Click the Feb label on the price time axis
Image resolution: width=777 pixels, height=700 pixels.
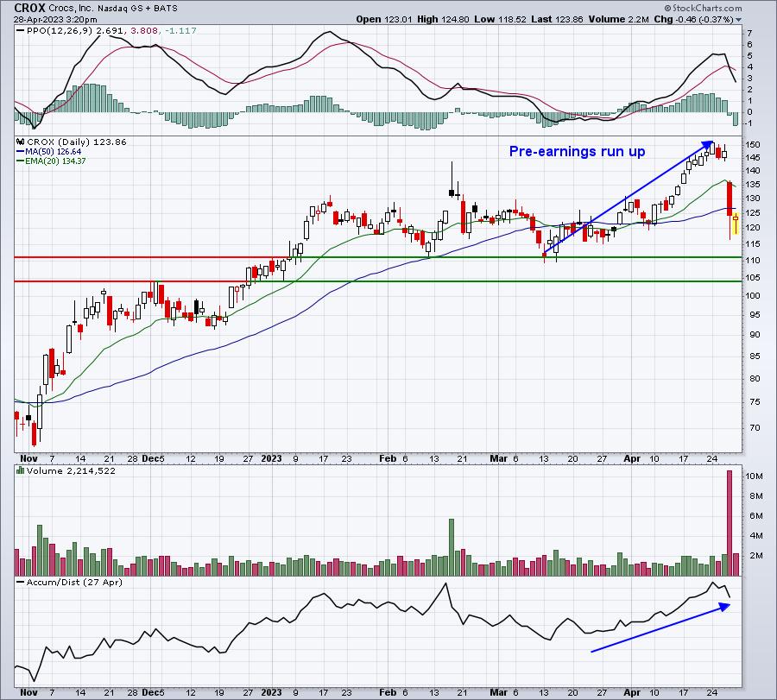click(x=388, y=458)
